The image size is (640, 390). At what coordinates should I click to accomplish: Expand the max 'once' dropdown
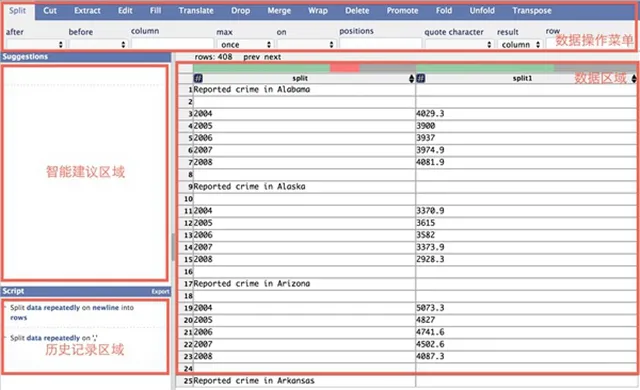245,44
